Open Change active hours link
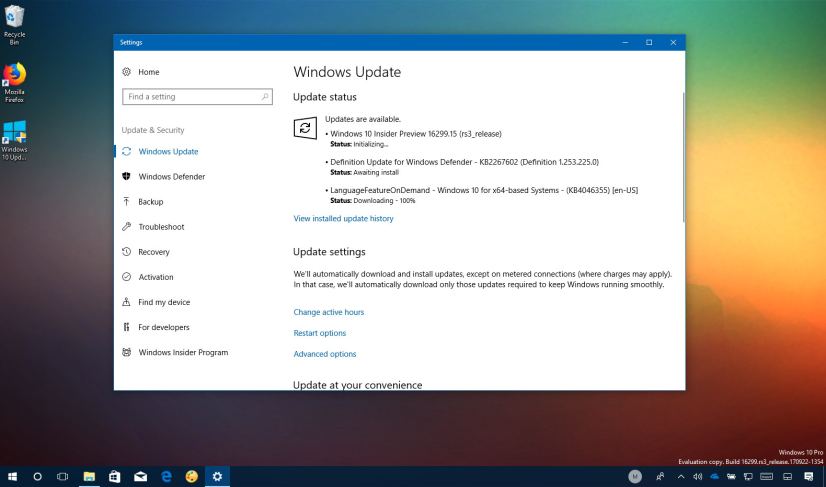Screen dimensions: 826x487 [329, 312]
